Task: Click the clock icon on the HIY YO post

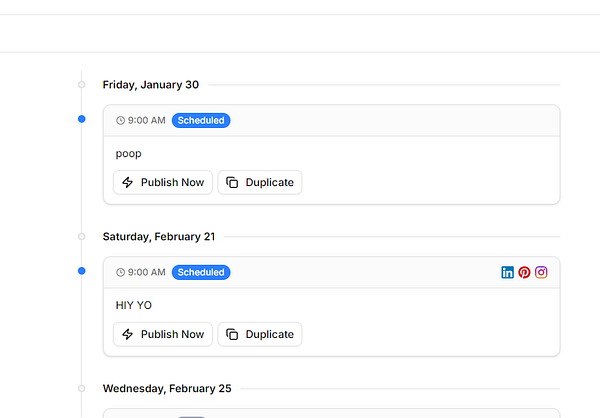Action: point(121,272)
